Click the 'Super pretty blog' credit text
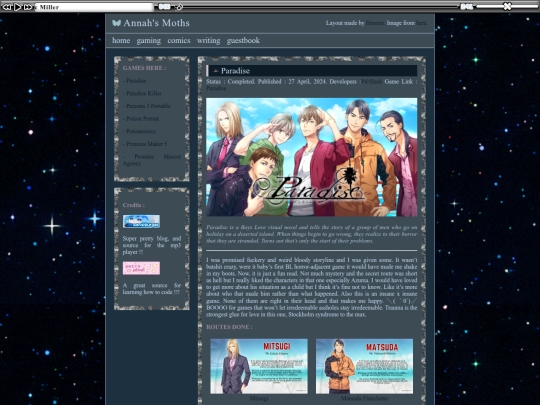The width and height of the screenshot is (540, 405). point(152,245)
